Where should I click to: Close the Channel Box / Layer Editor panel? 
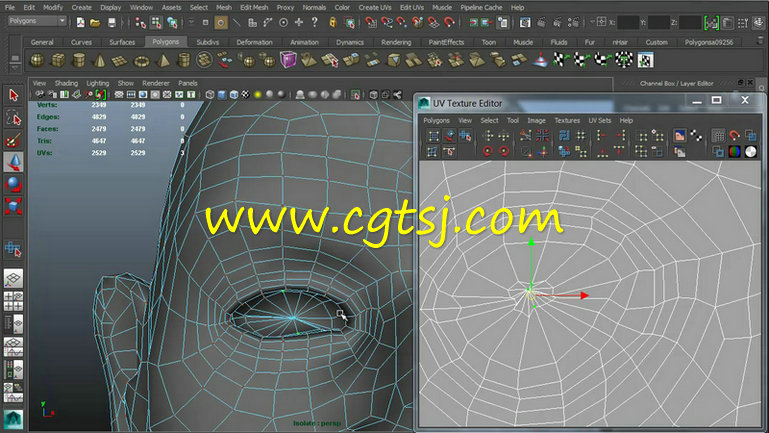tap(750, 83)
